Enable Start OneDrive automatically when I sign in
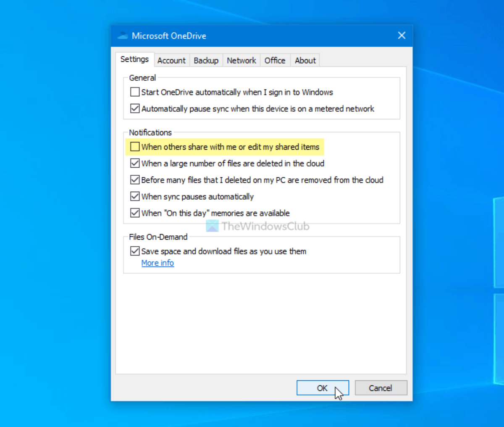This screenshot has width=504, height=427. point(135,92)
